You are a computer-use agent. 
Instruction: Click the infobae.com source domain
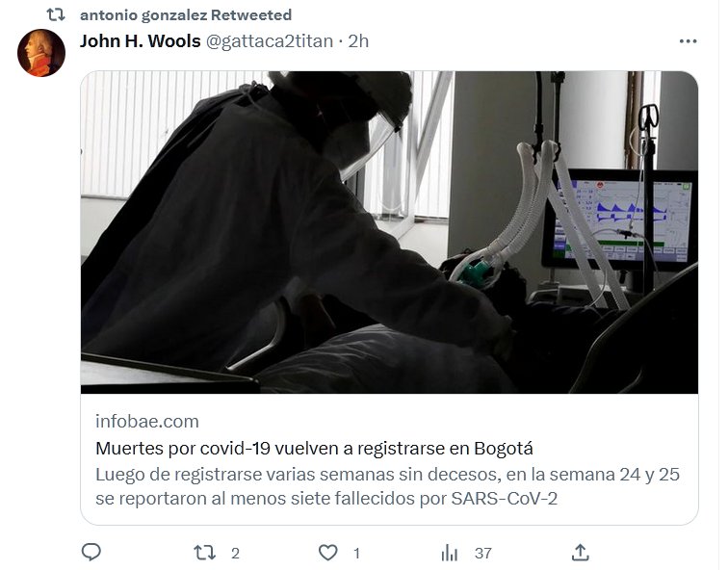[x=147, y=421]
